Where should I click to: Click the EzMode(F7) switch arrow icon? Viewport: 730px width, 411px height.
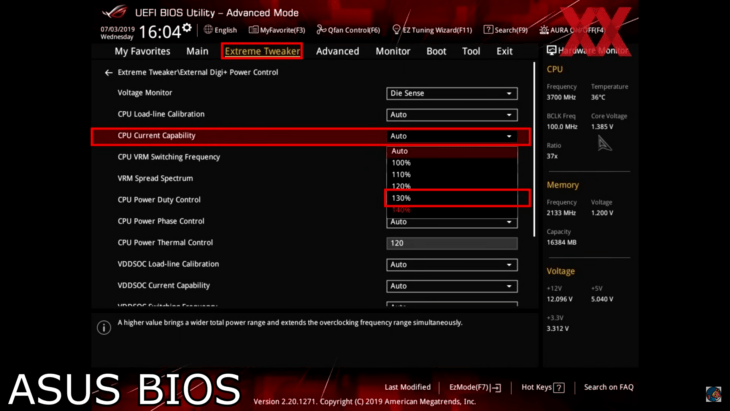[x=496, y=387]
